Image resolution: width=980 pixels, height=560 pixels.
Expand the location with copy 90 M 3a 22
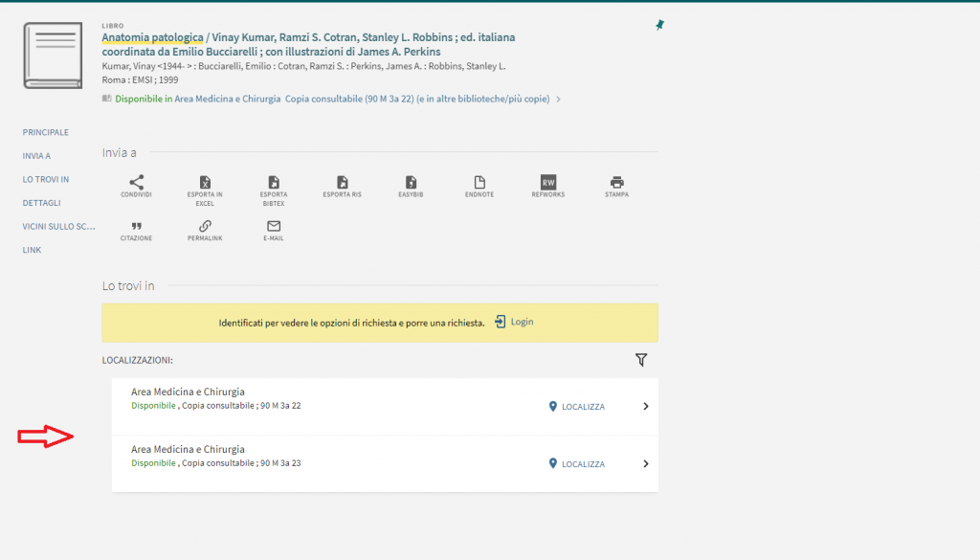pos(645,407)
